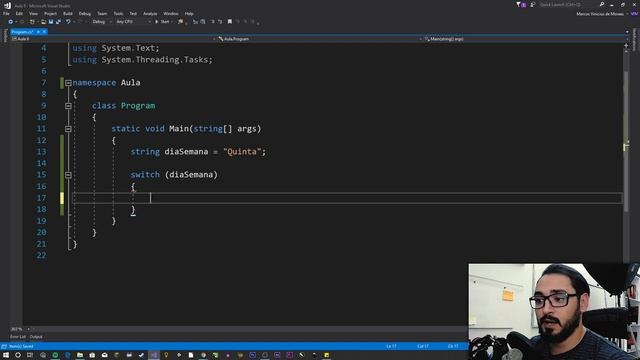Open the Marcos Vinicius de Moraes account menu
640x360 pixels.
tap(600, 14)
